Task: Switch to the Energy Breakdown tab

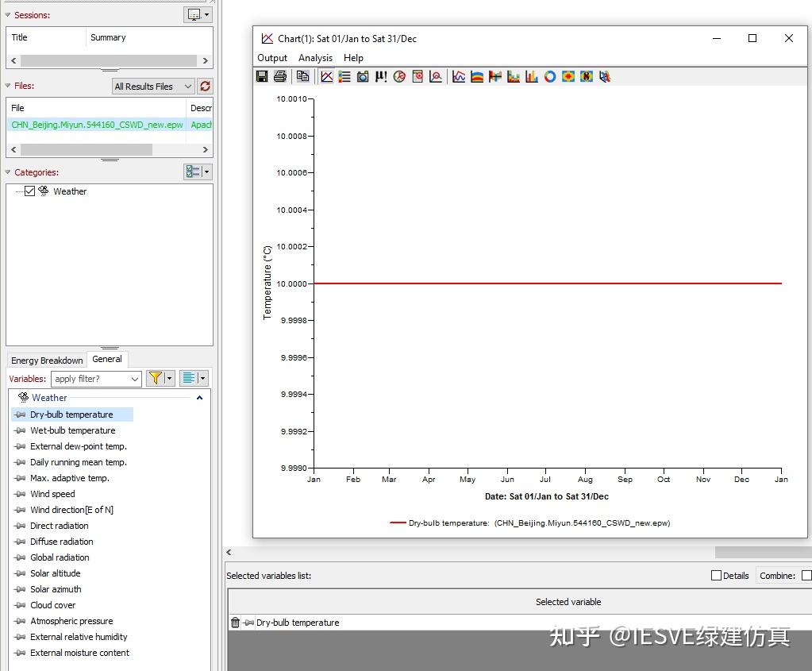Action: click(x=47, y=360)
